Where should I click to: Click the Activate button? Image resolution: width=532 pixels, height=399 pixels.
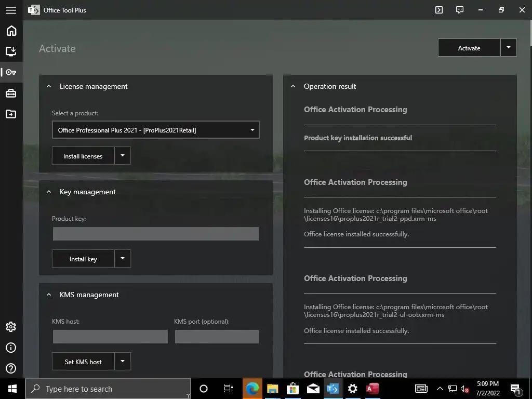pyautogui.click(x=469, y=48)
